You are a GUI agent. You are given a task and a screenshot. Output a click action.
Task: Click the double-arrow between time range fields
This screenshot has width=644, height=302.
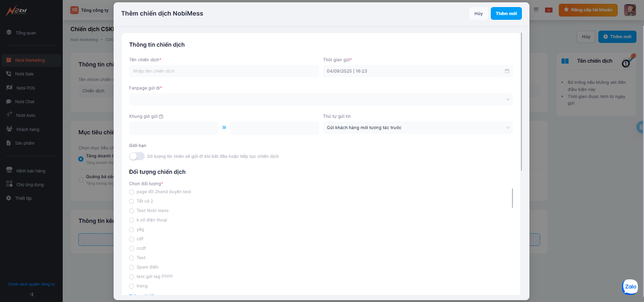[x=224, y=128]
